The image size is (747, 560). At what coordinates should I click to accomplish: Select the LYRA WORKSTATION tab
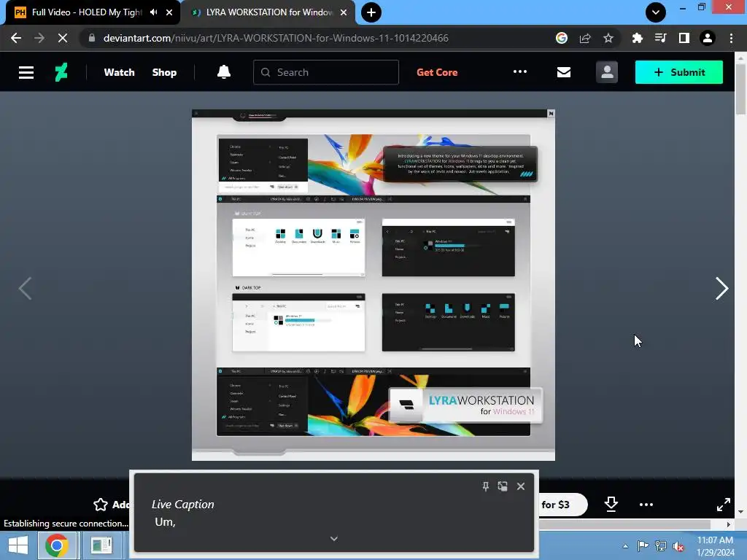pyautogui.click(x=269, y=12)
